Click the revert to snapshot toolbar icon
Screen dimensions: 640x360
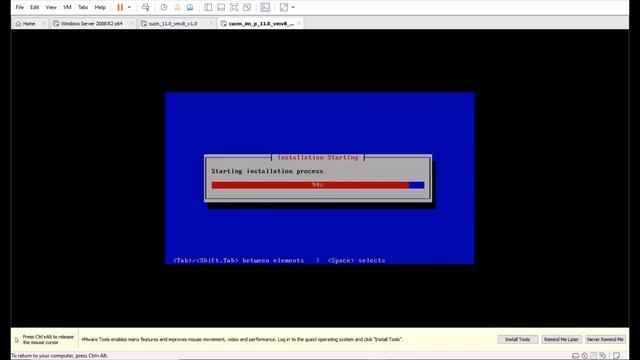pyautogui.click(x=177, y=7)
